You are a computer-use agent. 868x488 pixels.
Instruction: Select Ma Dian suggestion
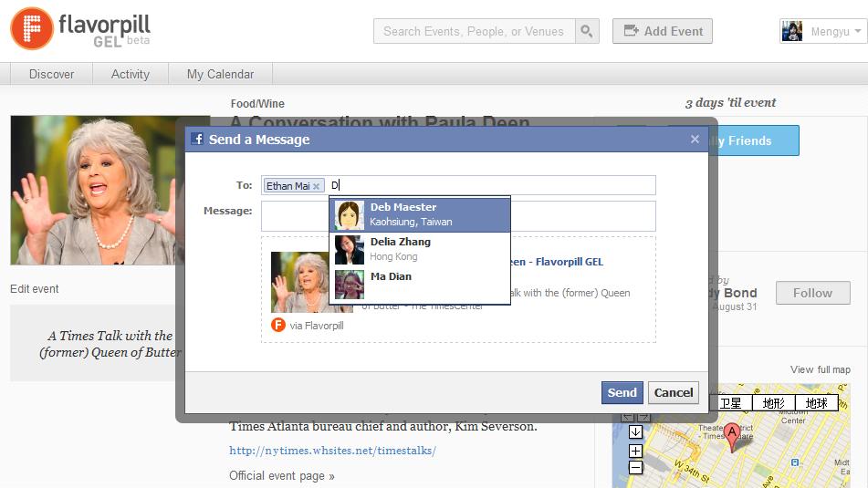click(x=420, y=285)
